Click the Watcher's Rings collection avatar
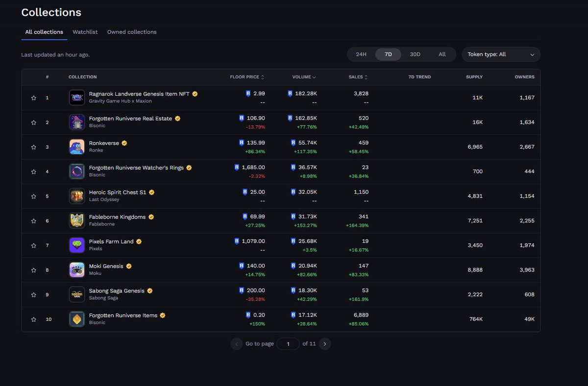 (x=77, y=171)
